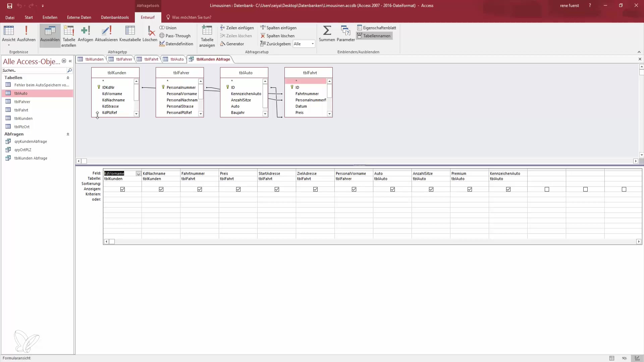Open the Zurückgeben Alle dropdown
This screenshot has width=644, height=362.
(x=312, y=44)
